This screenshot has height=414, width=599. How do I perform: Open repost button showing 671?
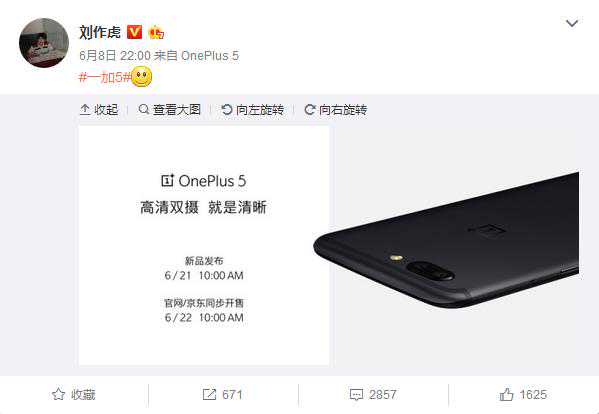click(x=222, y=395)
